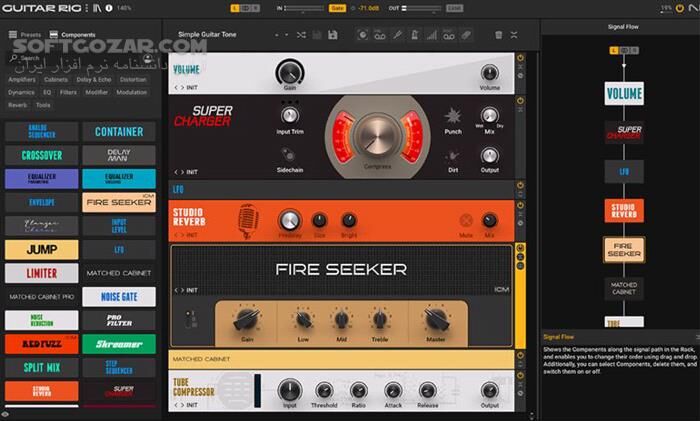
Task: Add the Skreamer component tile
Action: click(x=119, y=344)
